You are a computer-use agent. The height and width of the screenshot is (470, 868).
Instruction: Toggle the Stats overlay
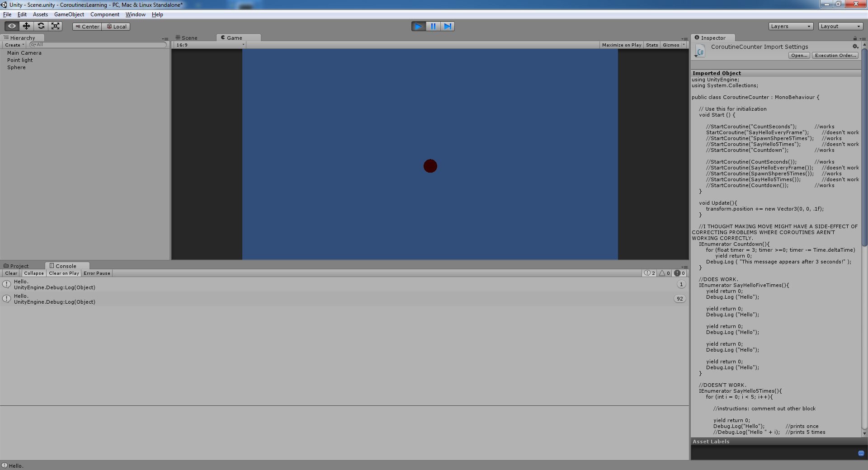point(652,45)
